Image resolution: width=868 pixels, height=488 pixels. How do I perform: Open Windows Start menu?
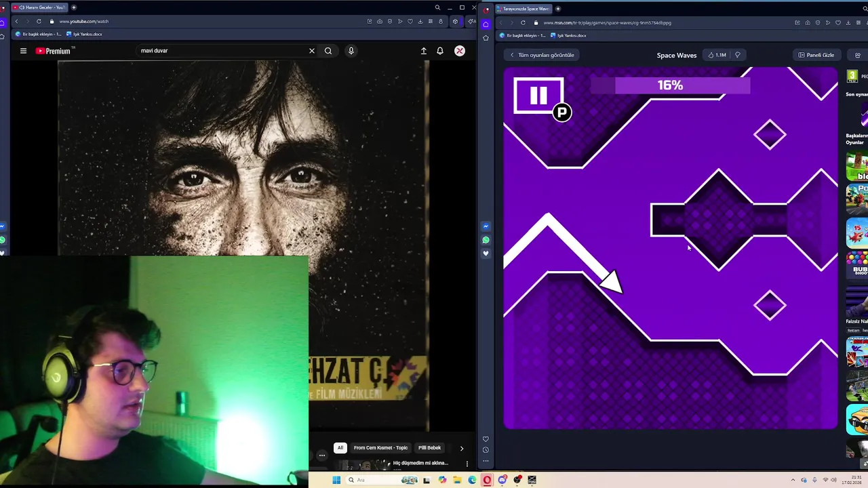[x=336, y=480]
